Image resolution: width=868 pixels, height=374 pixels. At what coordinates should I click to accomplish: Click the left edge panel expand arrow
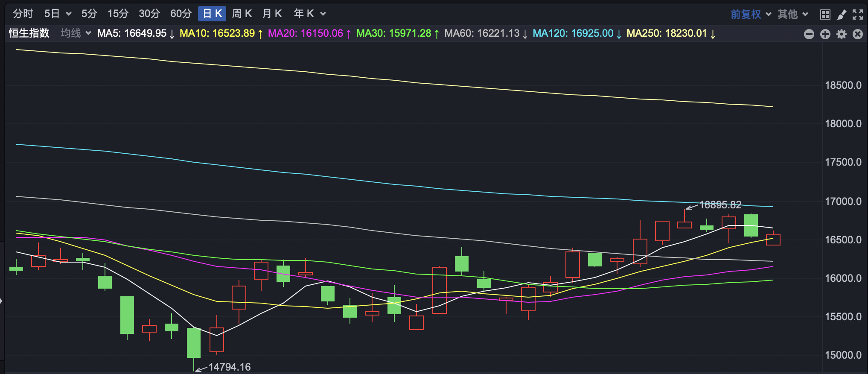point(2,301)
